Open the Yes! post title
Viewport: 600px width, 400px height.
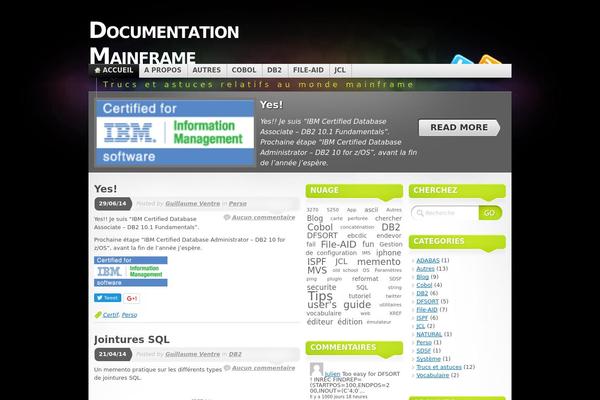tap(106, 189)
